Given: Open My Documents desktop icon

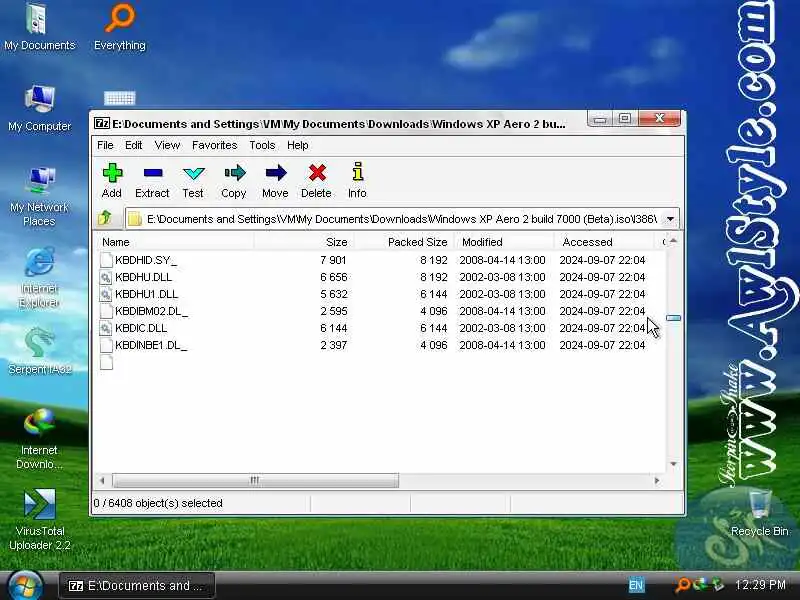Looking at the screenshot, I should [x=39, y=27].
